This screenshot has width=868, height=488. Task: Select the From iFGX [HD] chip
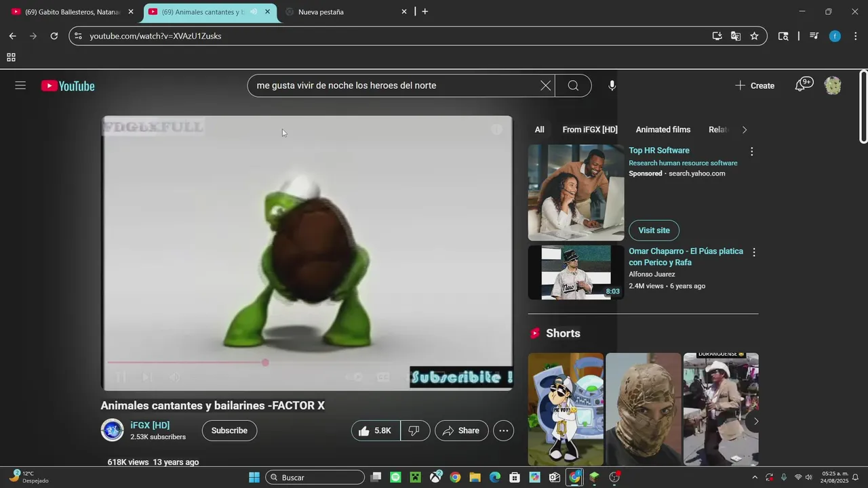coord(590,129)
